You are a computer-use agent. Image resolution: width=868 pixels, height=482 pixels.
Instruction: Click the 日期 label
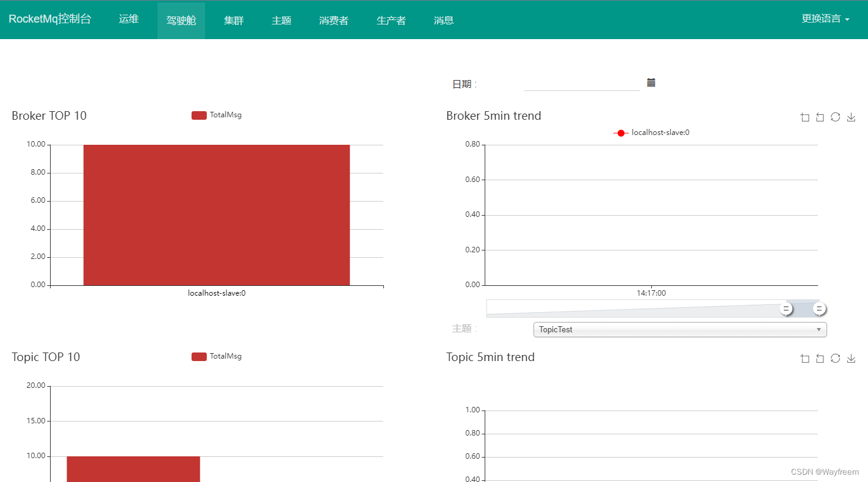pyautogui.click(x=465, y=84)
